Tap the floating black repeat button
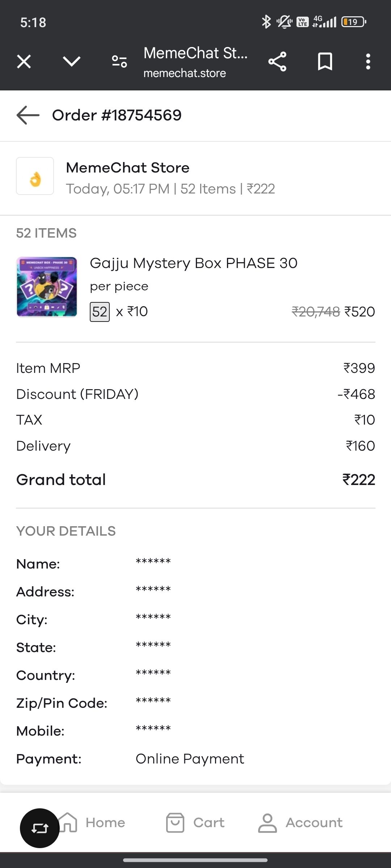The image size is (391, 868). pos(39,828)
